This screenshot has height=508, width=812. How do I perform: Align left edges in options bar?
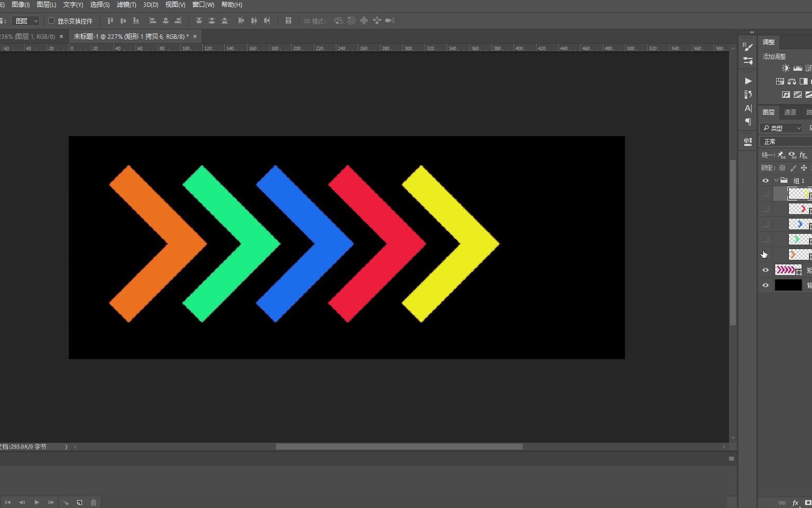153,21
